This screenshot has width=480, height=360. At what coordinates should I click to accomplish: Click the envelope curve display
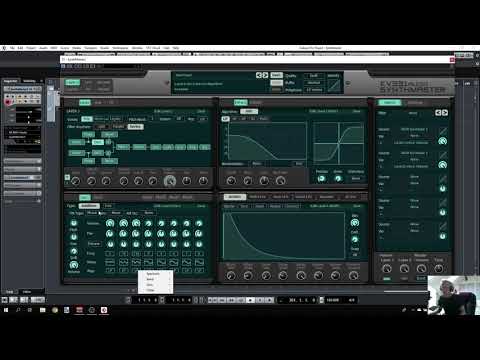click(x=284, y=236)
